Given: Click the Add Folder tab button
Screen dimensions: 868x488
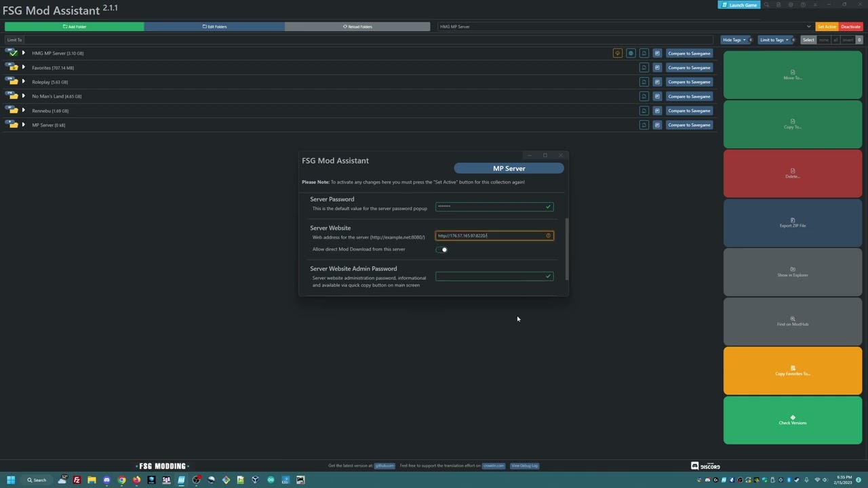Looking at the screenshot, I should click(x=75, y=26).
